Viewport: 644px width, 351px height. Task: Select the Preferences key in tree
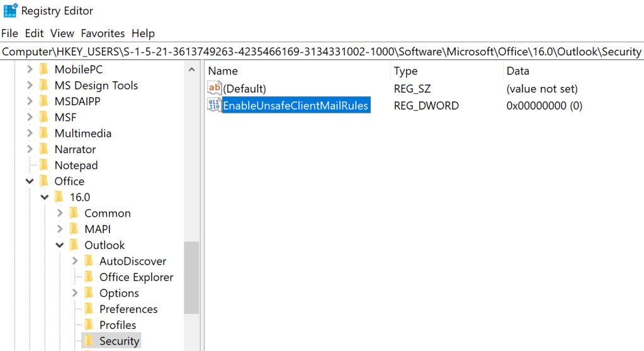[128, 309]
